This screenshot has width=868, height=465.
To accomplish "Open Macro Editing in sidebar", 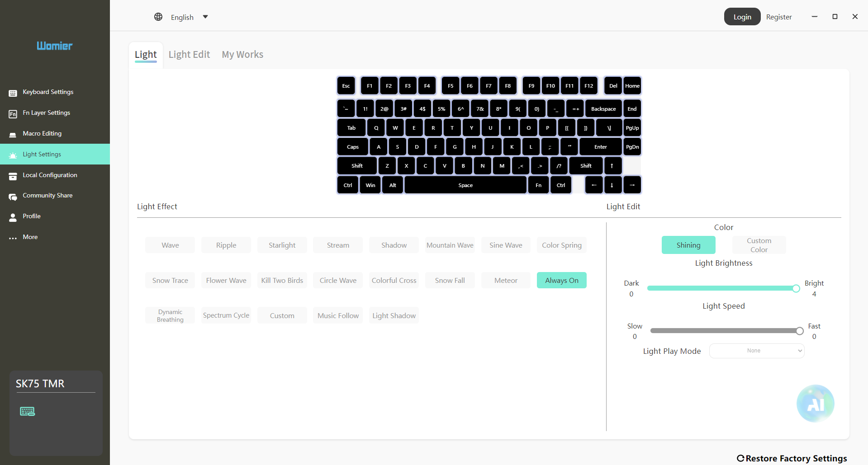I will (42, 134).
